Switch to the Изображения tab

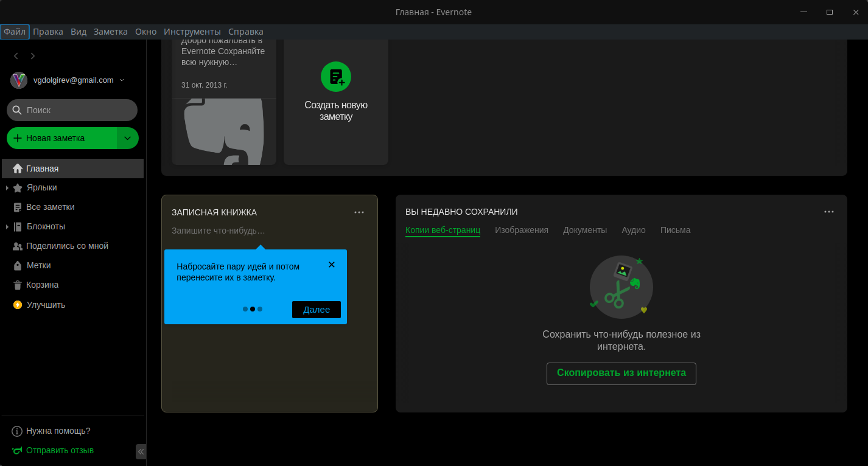tap(522, 230)
